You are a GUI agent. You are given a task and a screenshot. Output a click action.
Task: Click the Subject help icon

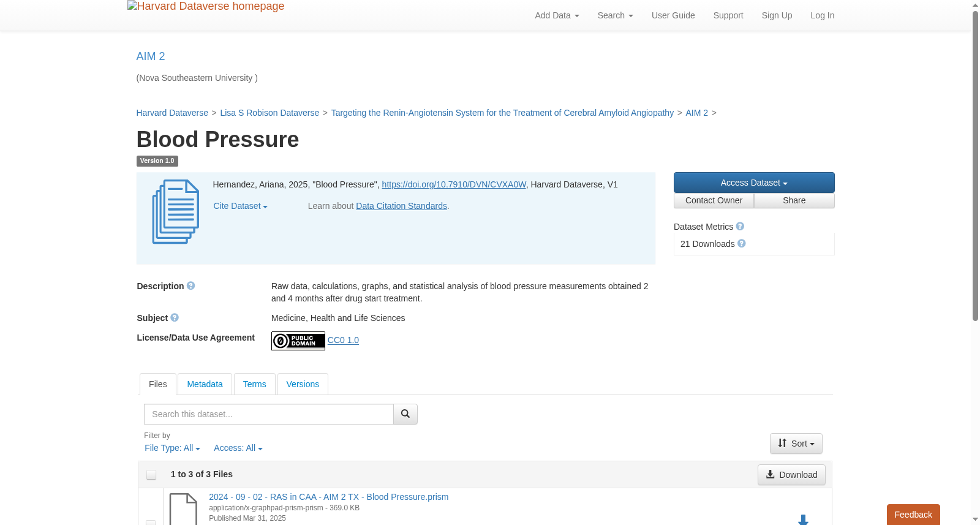(175, 318)
